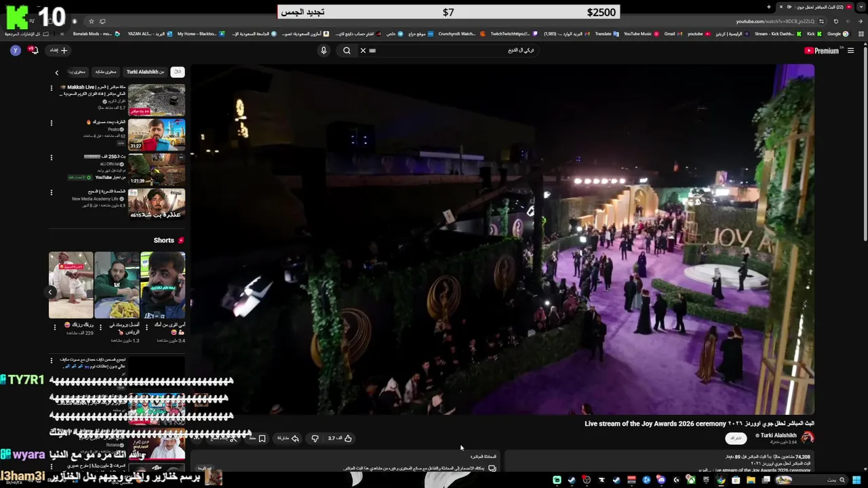Open new browser tab with plus
This screenshot has height=488, width=868.
(x=769, y=7)
